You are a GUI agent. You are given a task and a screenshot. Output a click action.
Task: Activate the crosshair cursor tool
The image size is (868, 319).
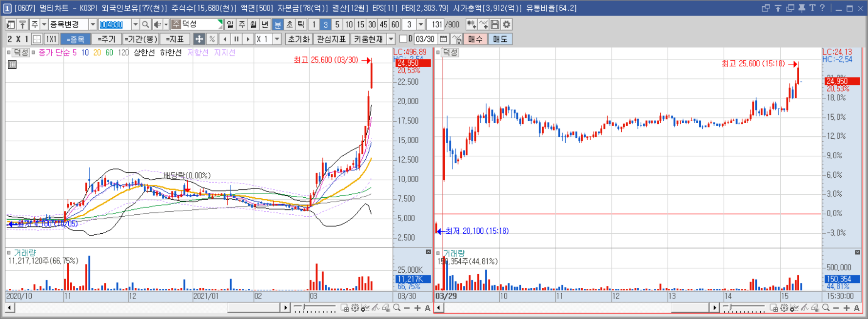click(199, 39)
